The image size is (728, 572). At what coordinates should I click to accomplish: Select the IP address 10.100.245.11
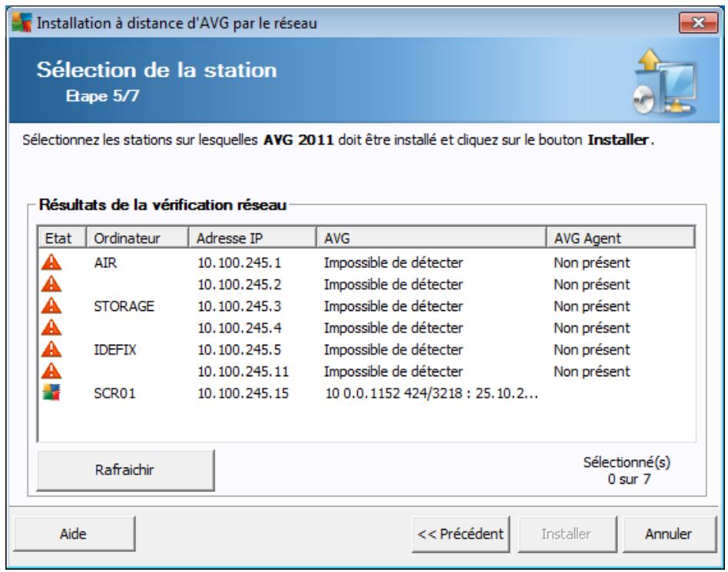coord(243,372)
